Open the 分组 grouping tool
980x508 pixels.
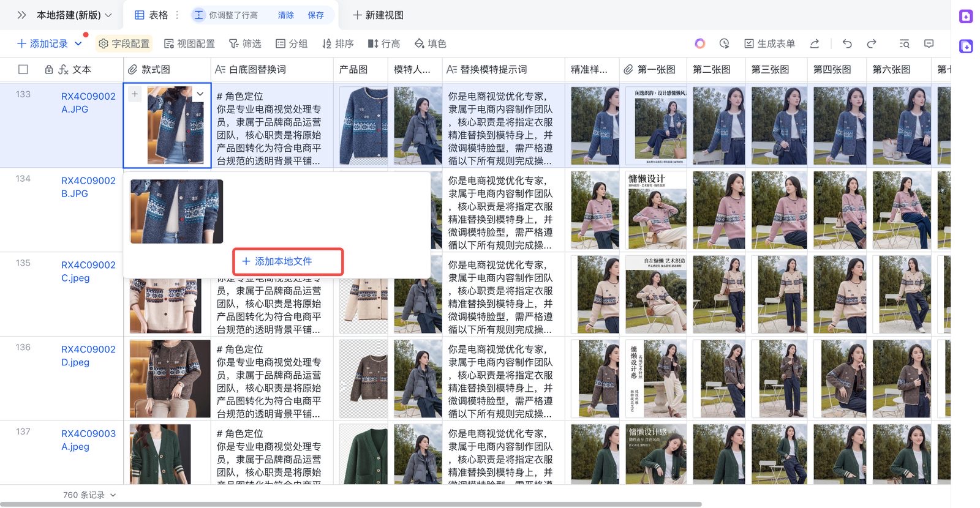point(292,43)
